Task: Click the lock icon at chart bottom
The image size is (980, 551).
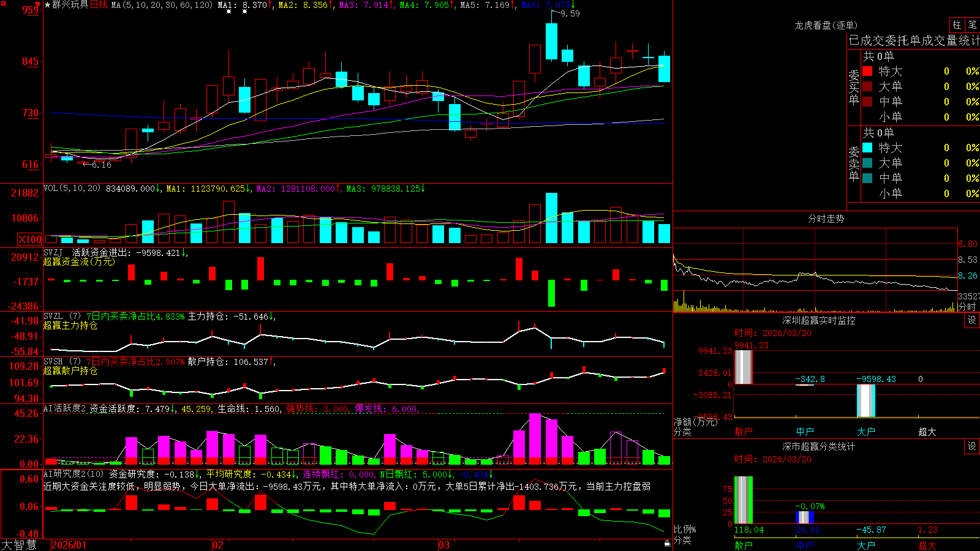Action: 667,543
